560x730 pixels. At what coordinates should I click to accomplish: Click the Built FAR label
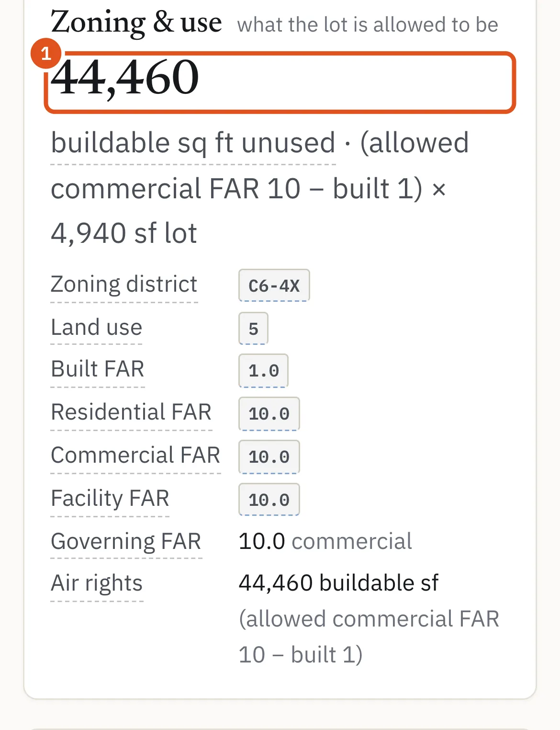(x=98, y=369)
